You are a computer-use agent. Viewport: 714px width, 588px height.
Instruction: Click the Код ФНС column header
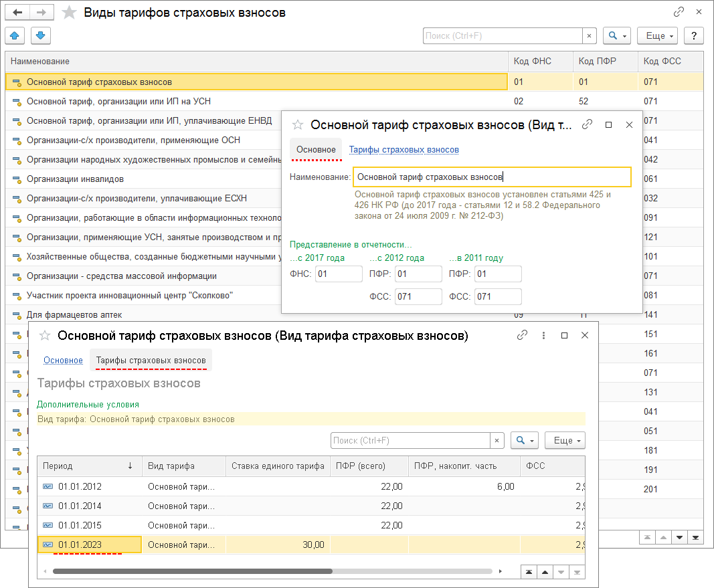532,62
